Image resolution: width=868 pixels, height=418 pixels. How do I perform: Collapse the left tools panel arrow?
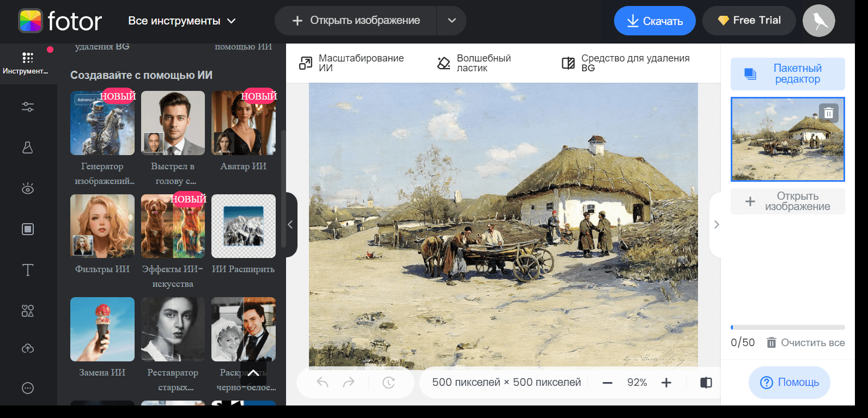coord(291,225)
